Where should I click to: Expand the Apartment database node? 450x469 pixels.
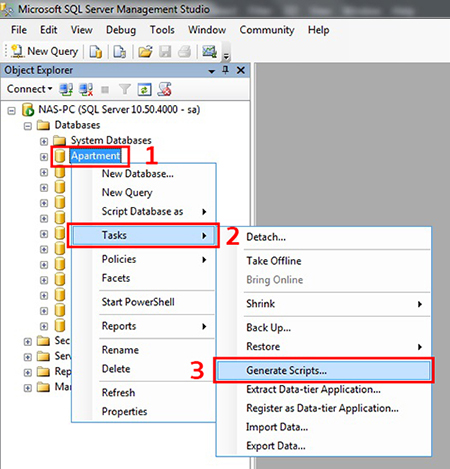click(x=44, y=157)
